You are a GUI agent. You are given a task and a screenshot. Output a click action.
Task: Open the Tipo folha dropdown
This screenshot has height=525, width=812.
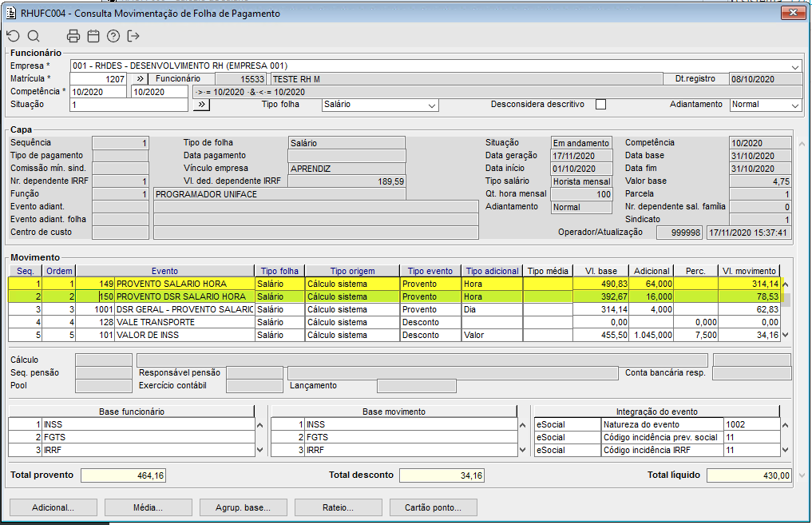pos(432,105)
